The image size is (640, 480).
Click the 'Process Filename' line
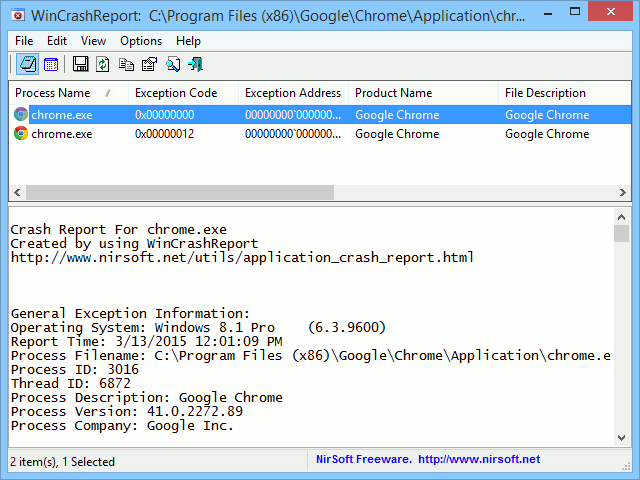(311, 356)
